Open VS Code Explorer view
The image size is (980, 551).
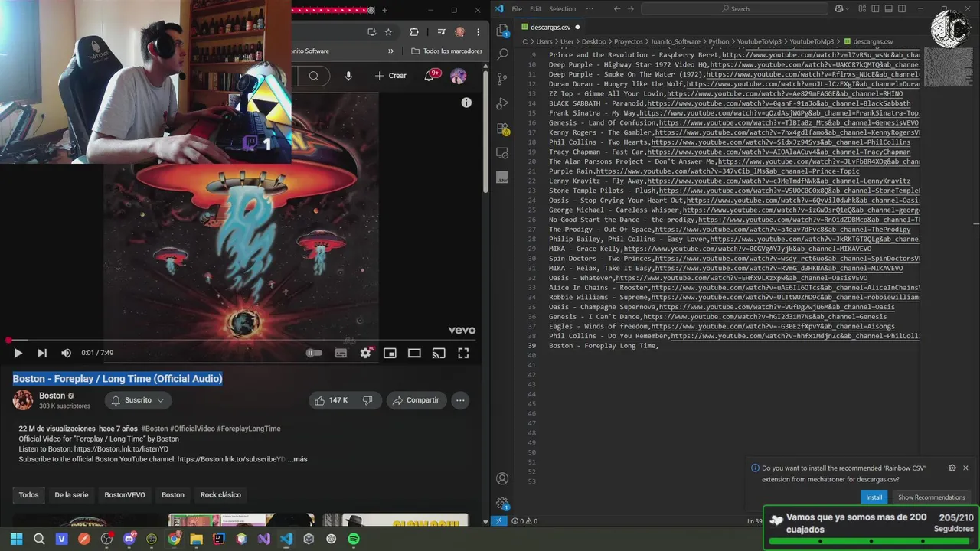click(502, 31)
